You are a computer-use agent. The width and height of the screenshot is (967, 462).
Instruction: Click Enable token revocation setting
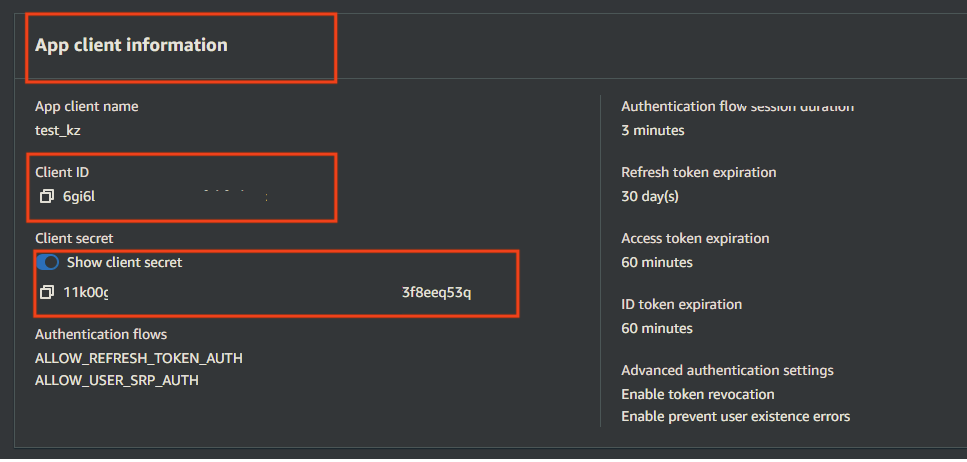698,394
